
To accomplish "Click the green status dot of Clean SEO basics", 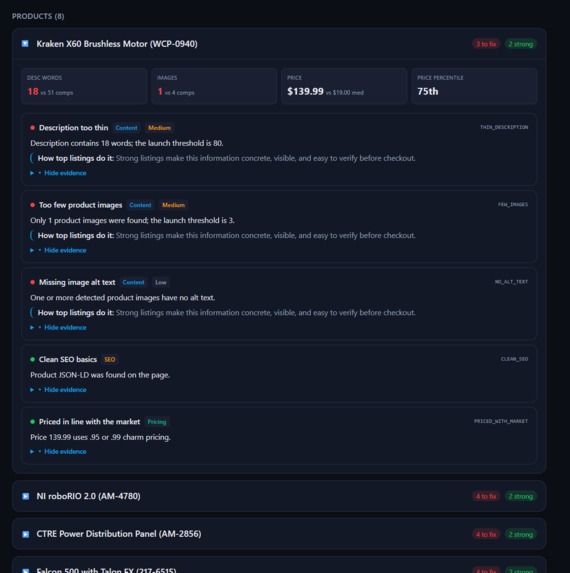I will [x=33, y=360].
